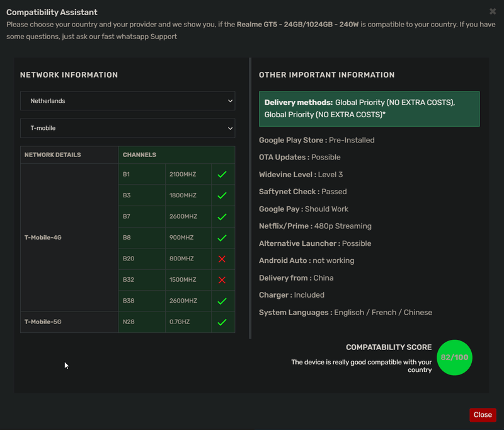This screenshot has width=504, height=430.
Task: Open the Netherlands country dropdown
Action: 127,101
